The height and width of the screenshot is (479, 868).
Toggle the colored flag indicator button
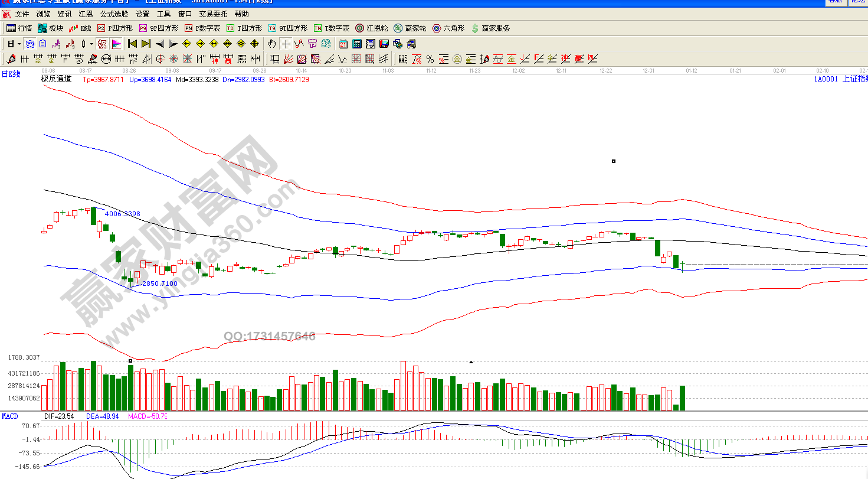click(x=116, y=44)
